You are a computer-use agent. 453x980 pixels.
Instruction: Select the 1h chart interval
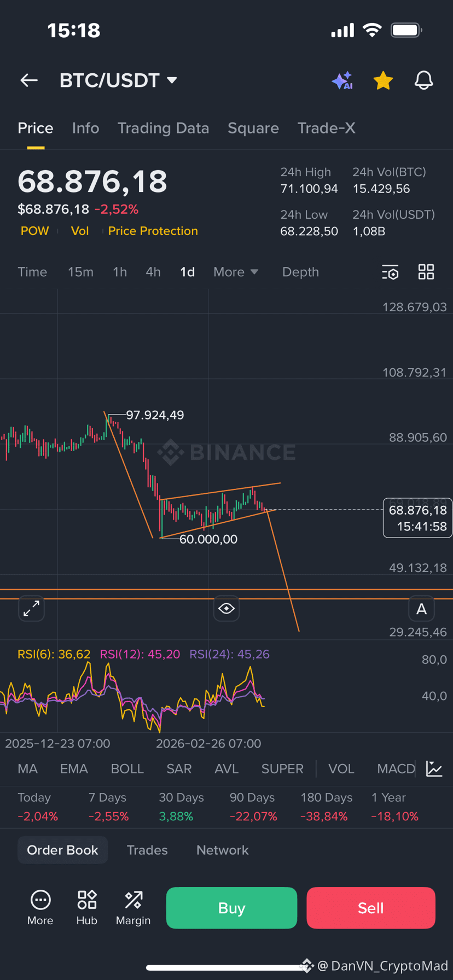click(x=120, y=272)
